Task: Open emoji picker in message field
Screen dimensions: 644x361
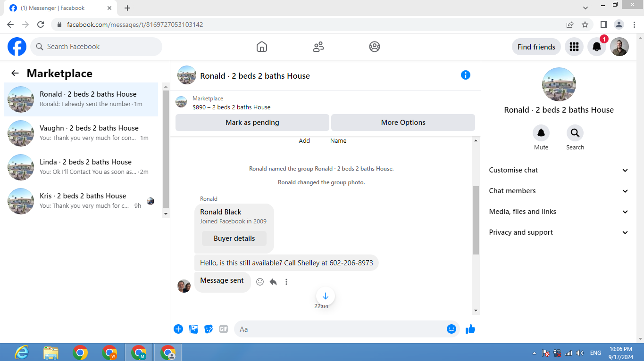Action: point(452,329)
